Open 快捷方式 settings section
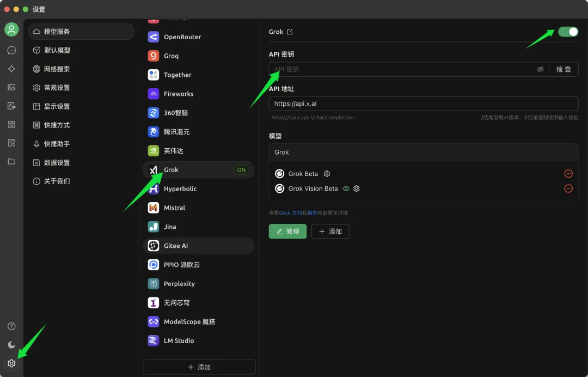This screenshot has height=377, width=588. coord(81,125)
